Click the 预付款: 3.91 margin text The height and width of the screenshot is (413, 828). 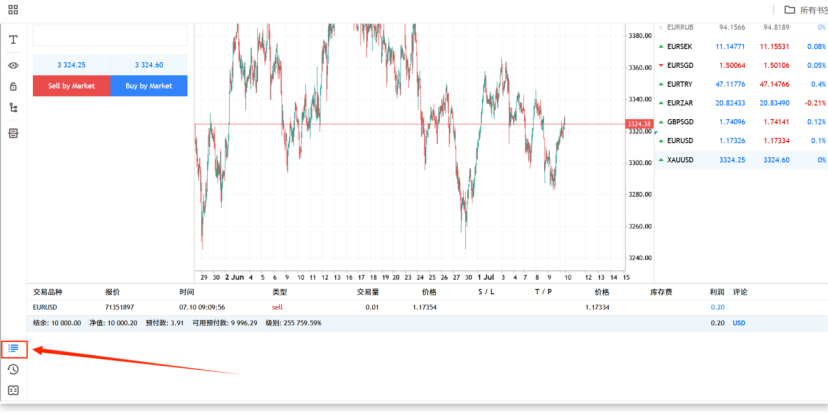pos(164,323)
